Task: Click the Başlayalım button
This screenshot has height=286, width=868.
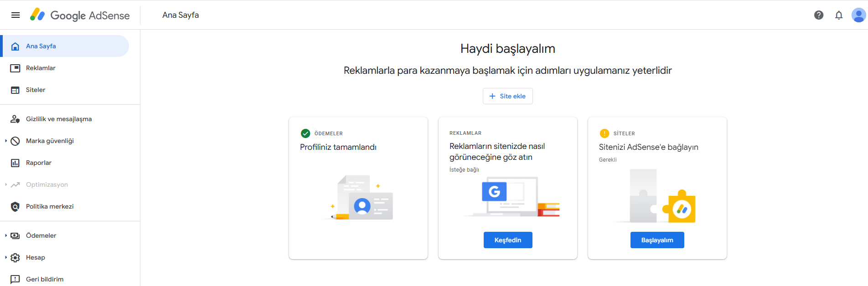Action: click(x=657, y=240)
